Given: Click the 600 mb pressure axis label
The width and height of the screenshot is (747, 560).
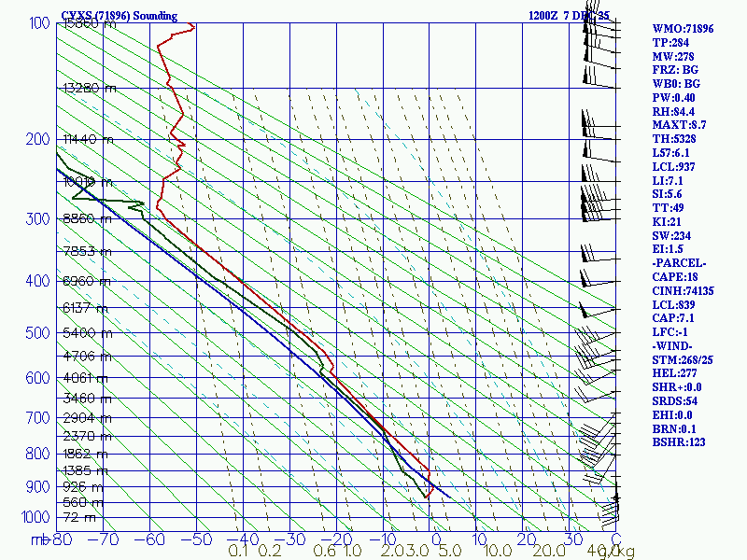Looking at the screenshot, I should click(37, 378).
